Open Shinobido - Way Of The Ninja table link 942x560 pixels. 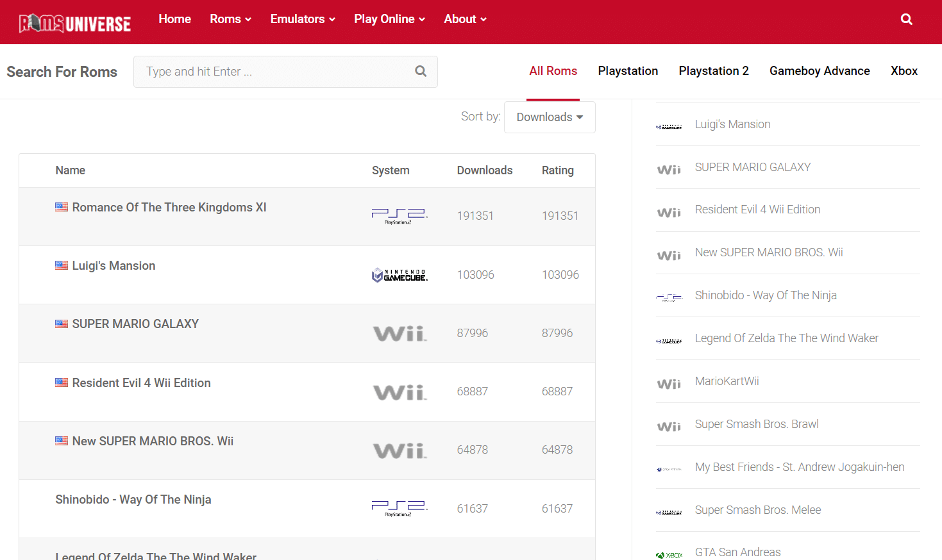133,500
